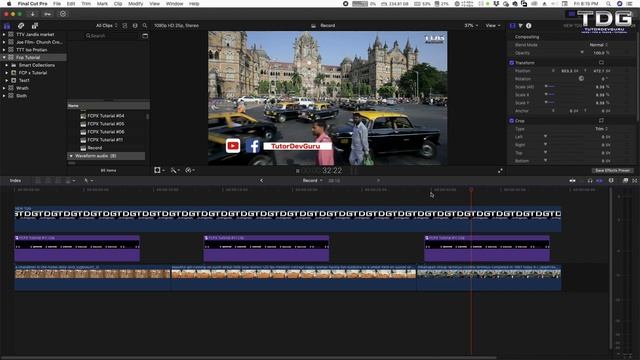Show the Effects browser icon
640x360 pixels.
click(625, 180)
